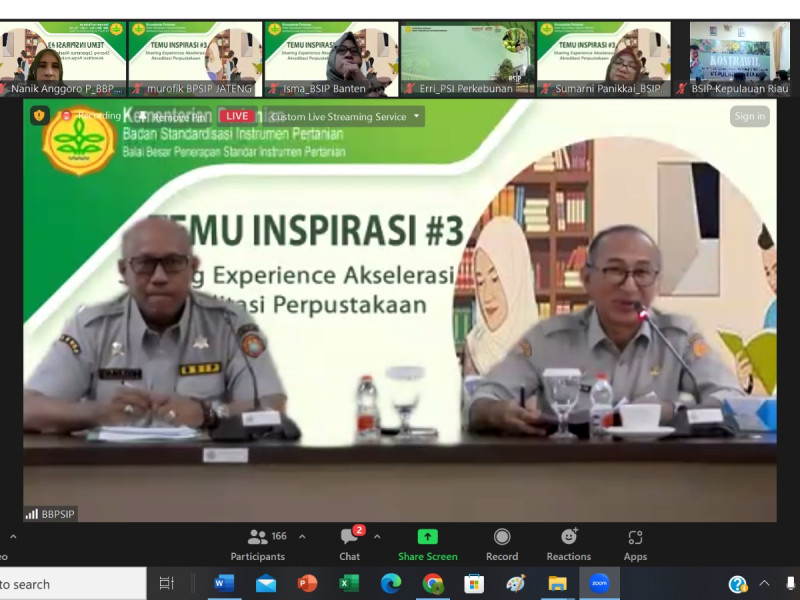Open Windows Task View
Image resolution: width=800 pixels, height=600 pixels.
(x=167, y=584)
